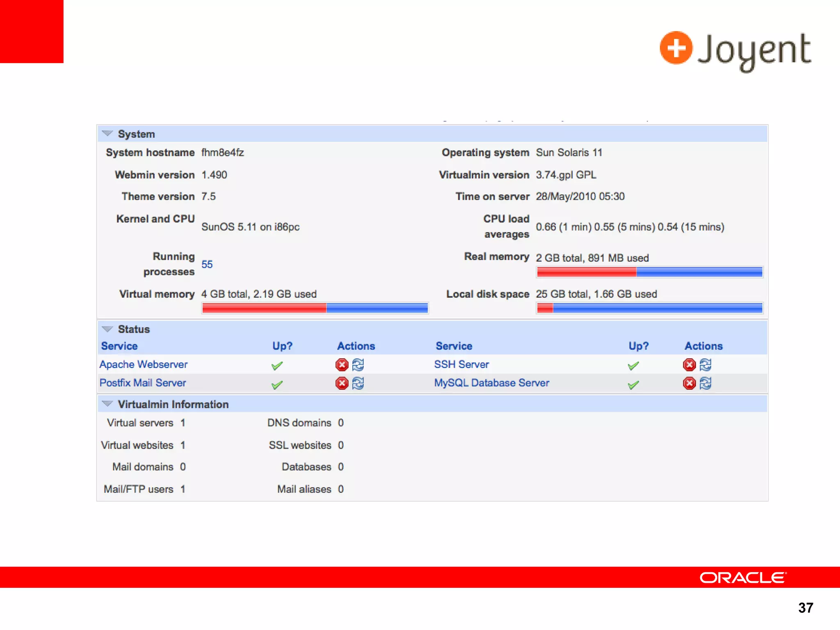Open the Postfix Mail Server link
Image resolution: width=840 pixels, height=630 pixels.
(x=142, y=383)
